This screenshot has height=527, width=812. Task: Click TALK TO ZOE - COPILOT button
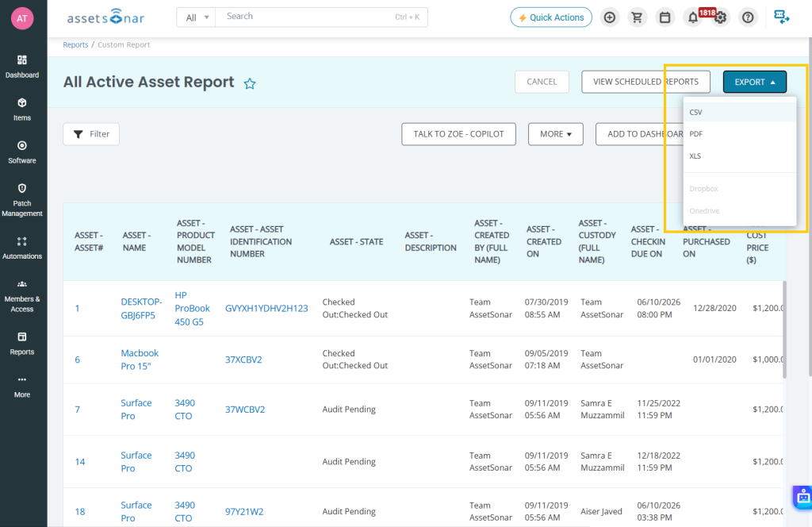(458, 134)
